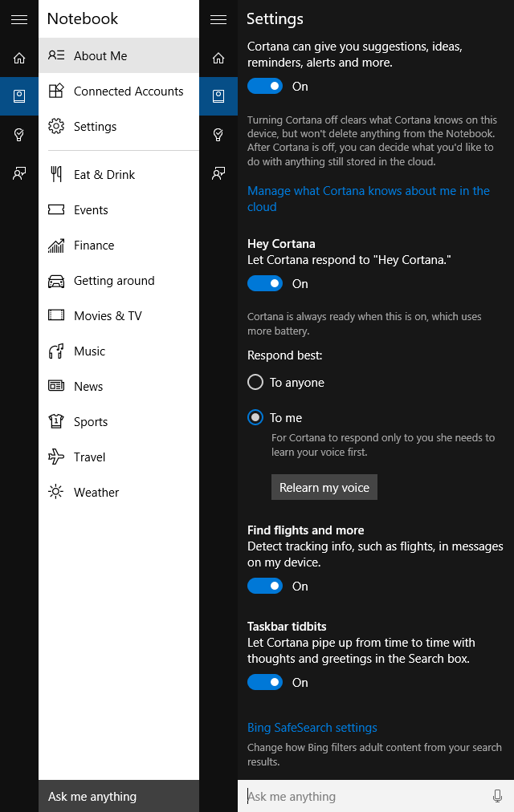Viewport: 514px width, 812px height.
Task: Click the Finance chart icon
Action: tap(56, 246)
